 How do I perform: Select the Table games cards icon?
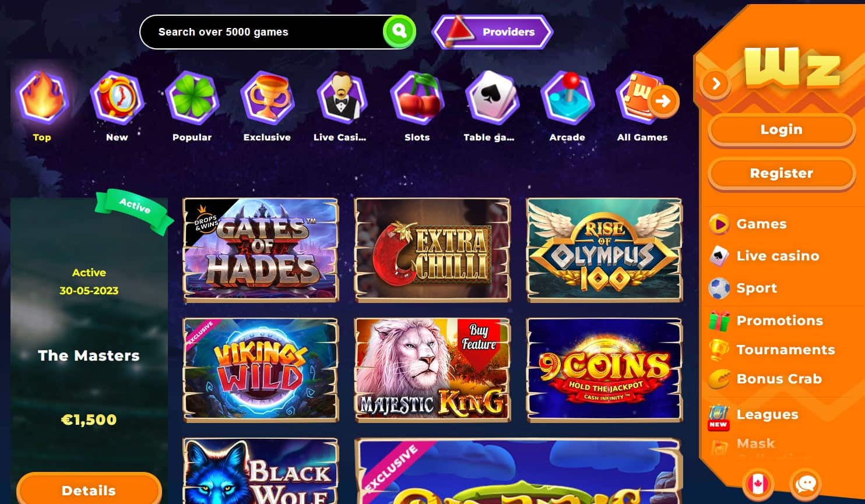click(x=492, y=98)
